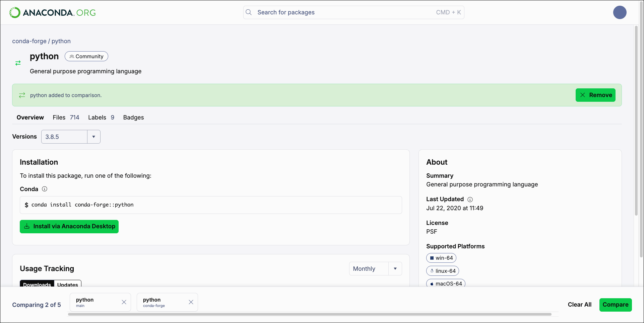
Task: Click the green Compare button
Action: (616, 305)
